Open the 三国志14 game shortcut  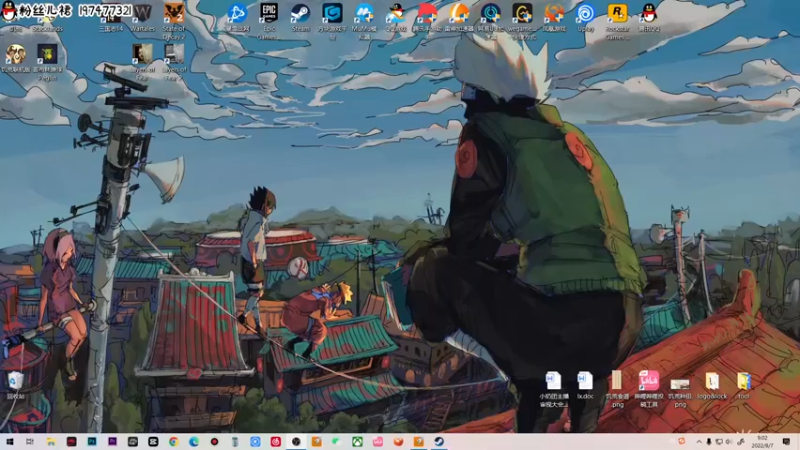[111, 18]
